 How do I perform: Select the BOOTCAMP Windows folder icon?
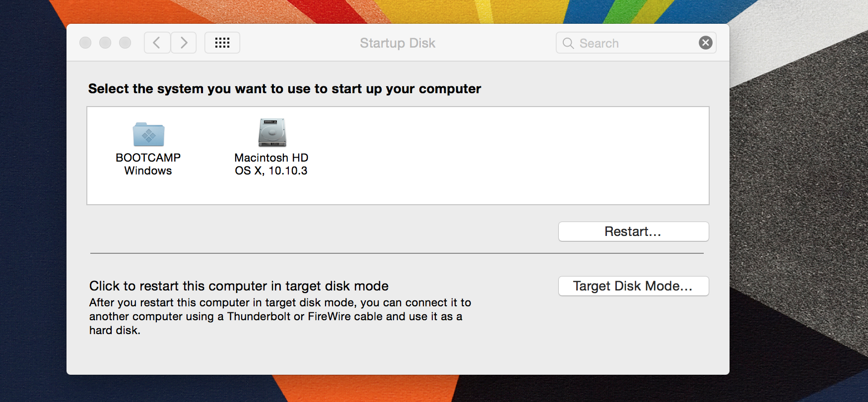148,134
